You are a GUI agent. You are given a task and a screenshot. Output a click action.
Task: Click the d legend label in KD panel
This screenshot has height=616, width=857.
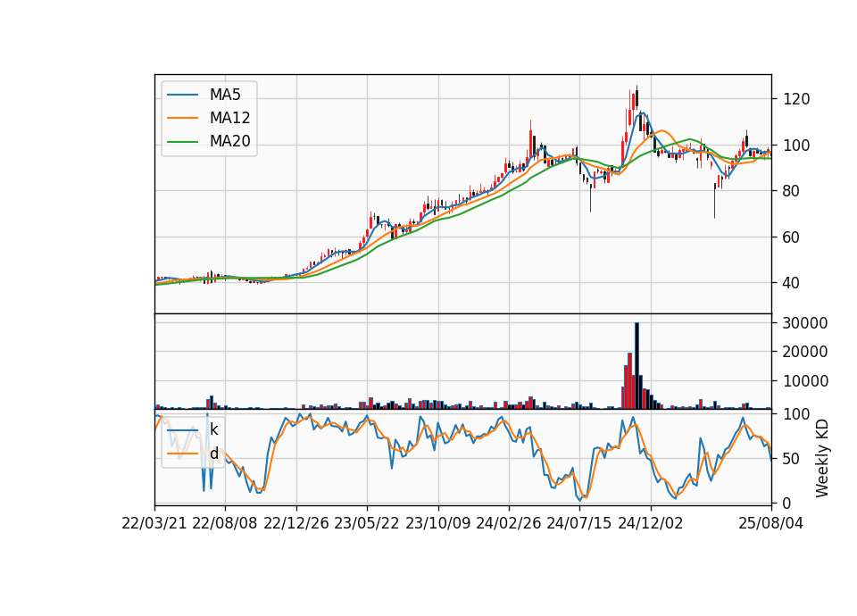click(213, 454)
